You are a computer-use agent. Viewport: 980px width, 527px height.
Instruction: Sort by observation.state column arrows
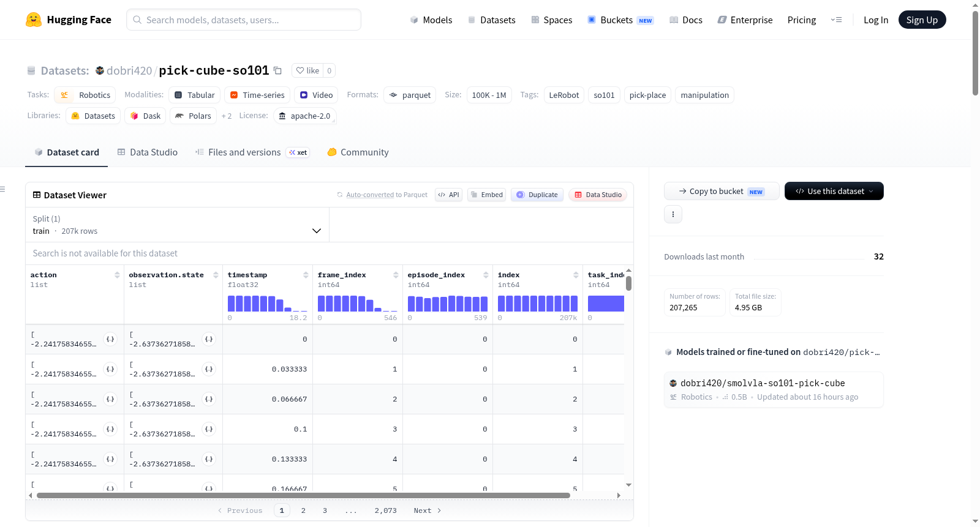(x=216, y=275)
